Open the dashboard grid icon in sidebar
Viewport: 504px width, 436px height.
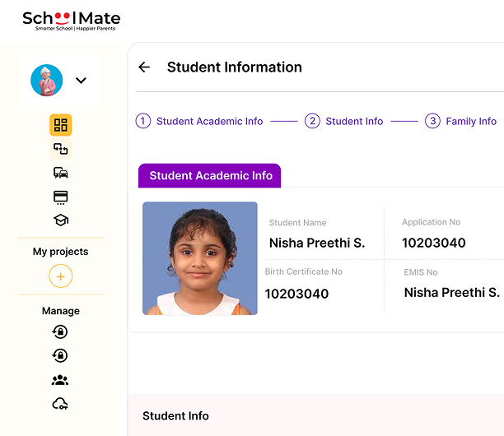pyautogui.click(x=60, y=125)
